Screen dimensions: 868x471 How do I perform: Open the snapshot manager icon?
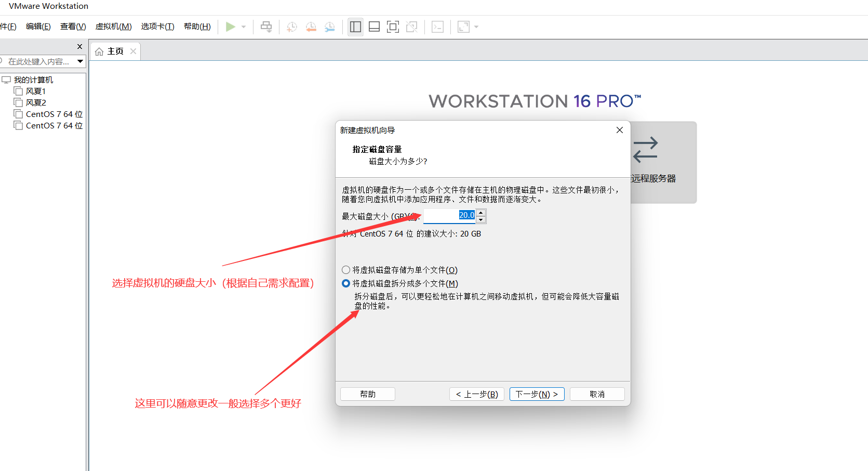[330, 27]
